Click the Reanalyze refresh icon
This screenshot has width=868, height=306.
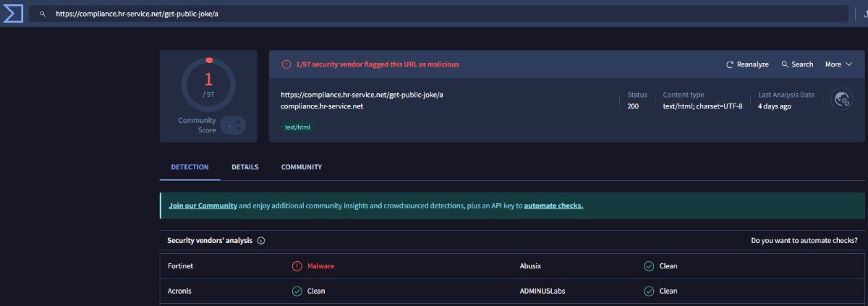click(730, 64)
